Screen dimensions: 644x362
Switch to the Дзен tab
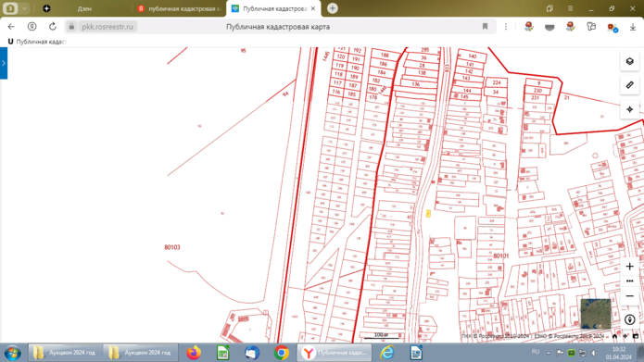coord(84,8)
